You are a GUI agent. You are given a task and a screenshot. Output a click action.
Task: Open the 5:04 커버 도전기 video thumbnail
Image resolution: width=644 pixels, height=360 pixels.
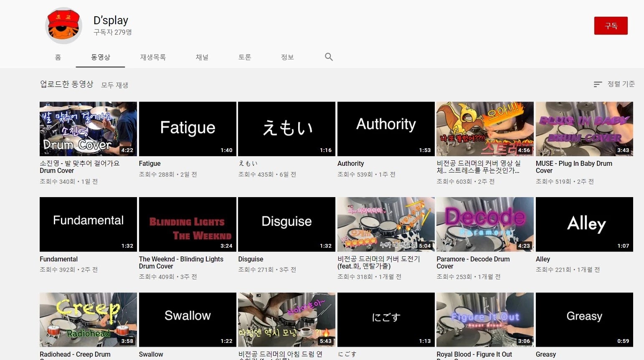pyautogui.click(x=386, y=224)
